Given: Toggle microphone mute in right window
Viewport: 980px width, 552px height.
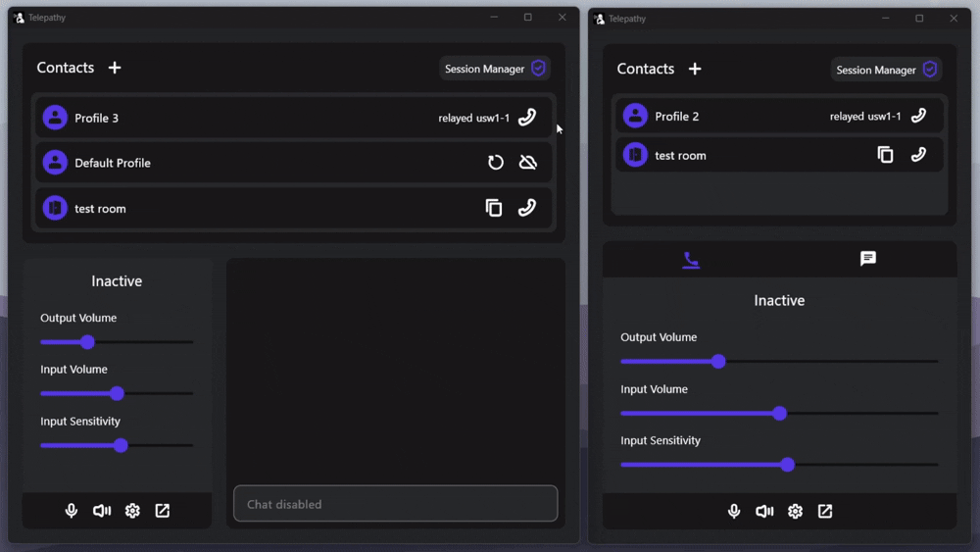Looking at the screenshot, I should 734,512.
